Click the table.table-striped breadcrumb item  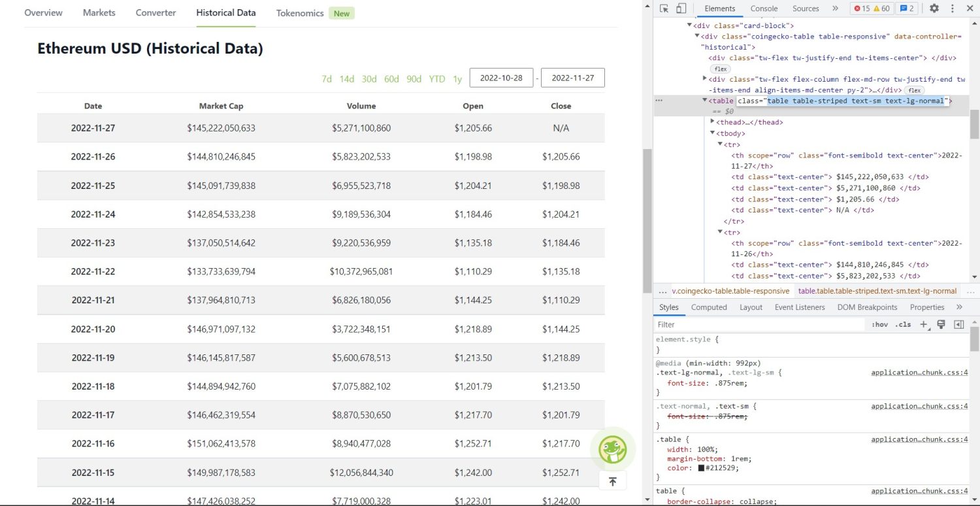(x=877, y=291)
